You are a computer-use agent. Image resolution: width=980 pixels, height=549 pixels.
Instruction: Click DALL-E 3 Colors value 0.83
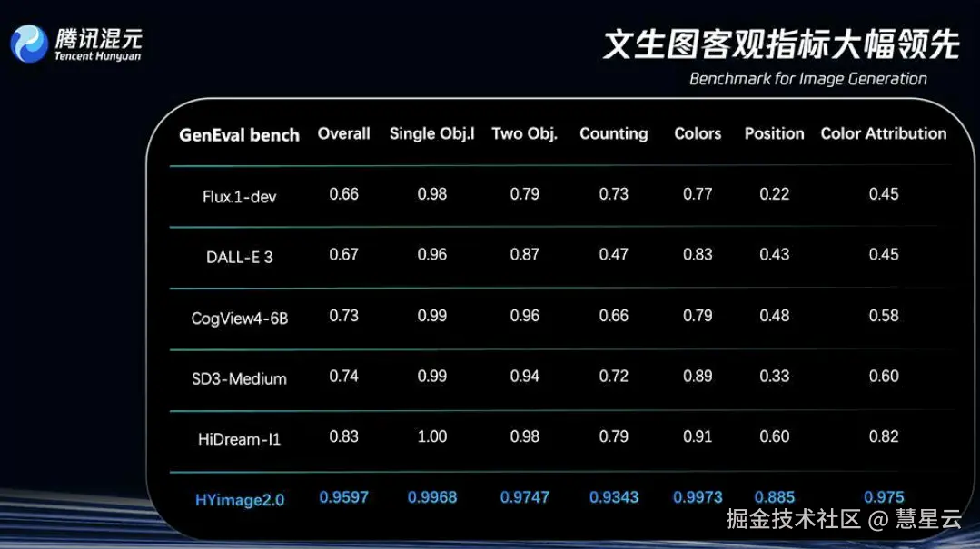698,255
